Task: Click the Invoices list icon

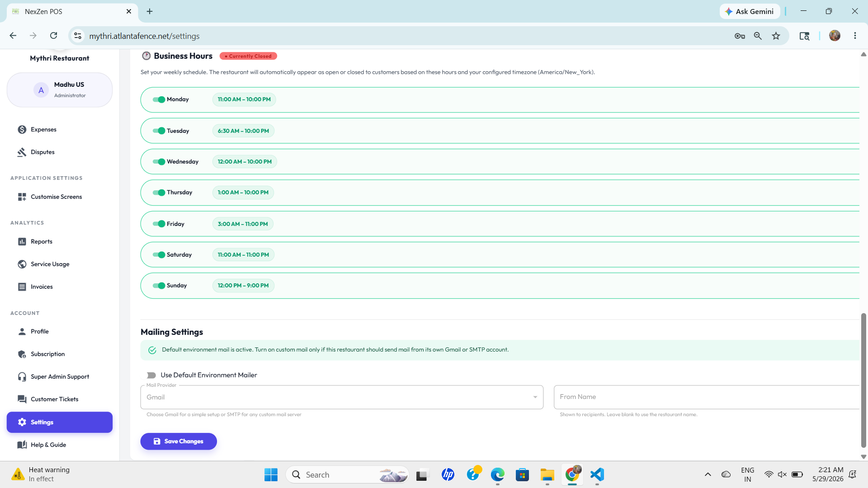Action: (22, 287)
